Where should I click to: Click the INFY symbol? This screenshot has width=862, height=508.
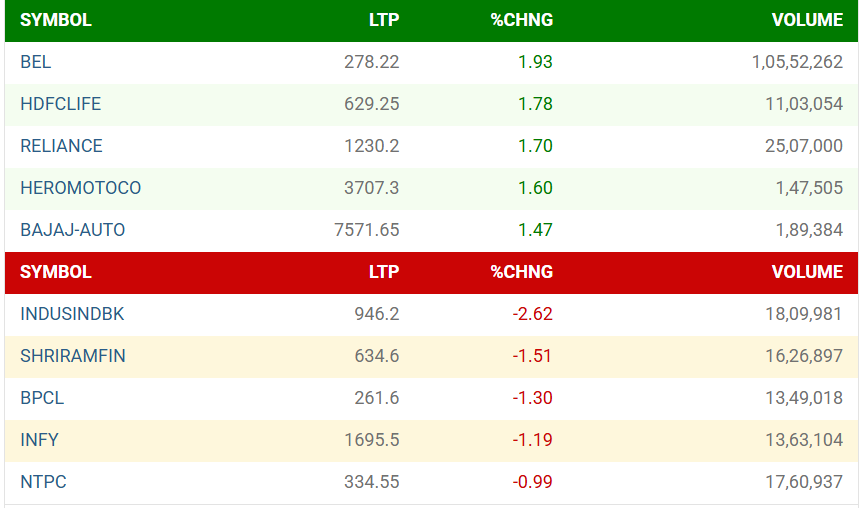tap(39, 440)
